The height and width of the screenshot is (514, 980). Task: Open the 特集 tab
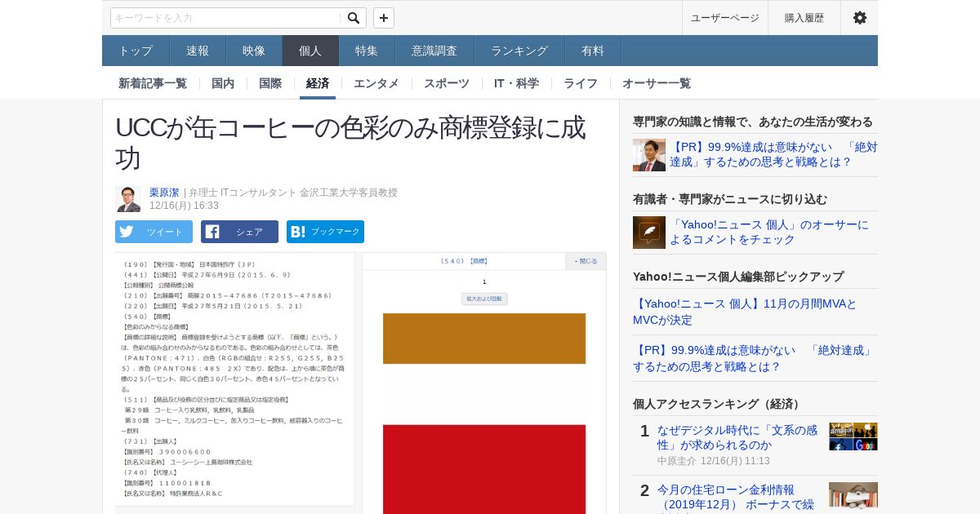click(x=367, y=51)
